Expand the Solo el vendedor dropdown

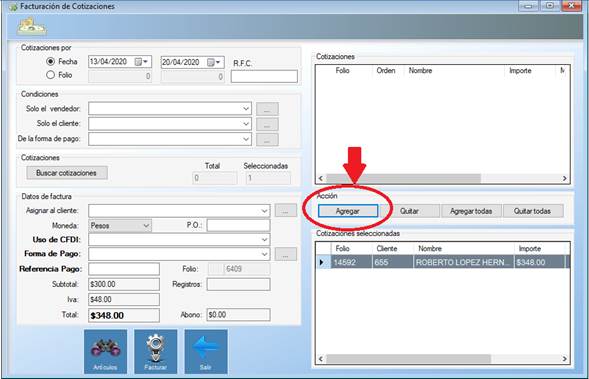click(246, 109)
